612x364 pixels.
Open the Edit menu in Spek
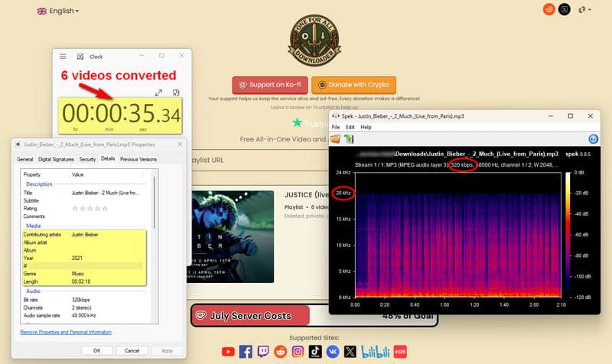[350, 127]
